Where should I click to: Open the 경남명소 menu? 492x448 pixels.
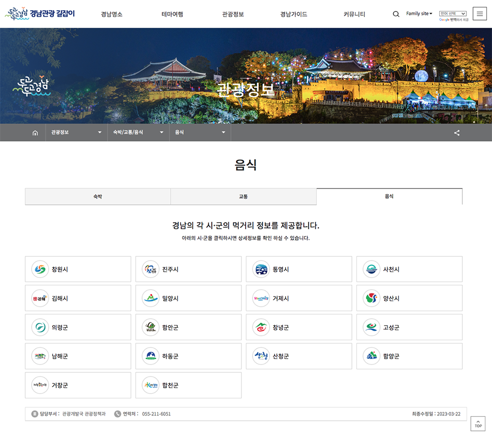click(111, 14)
